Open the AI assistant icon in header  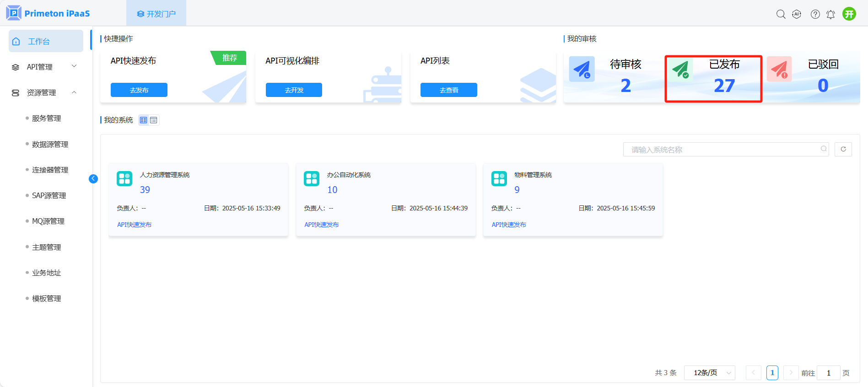797,14
